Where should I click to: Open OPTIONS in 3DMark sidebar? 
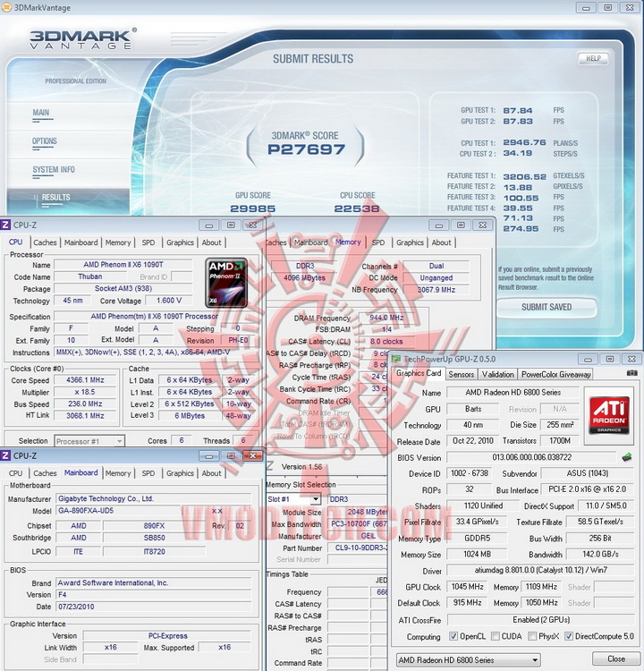click(x=45, y=141)
